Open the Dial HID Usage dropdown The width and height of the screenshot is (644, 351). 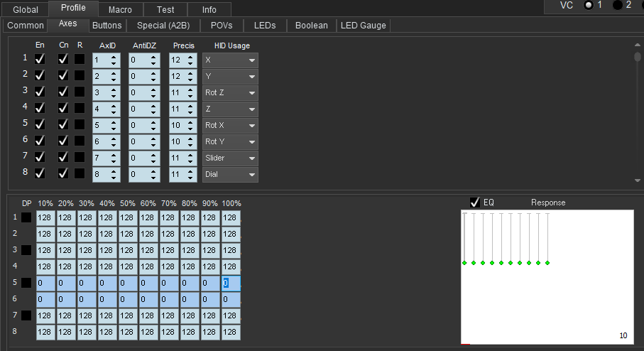pyautogui.click(x=230, y=174)
